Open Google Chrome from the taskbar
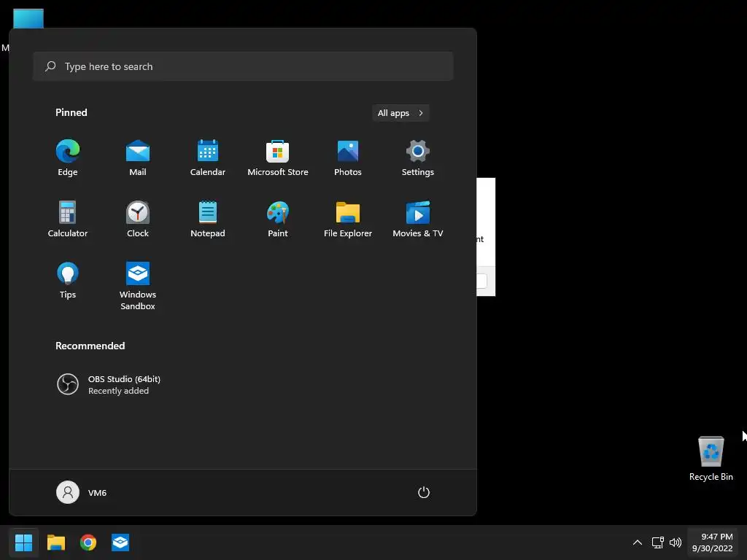 [x=88, y=542]
